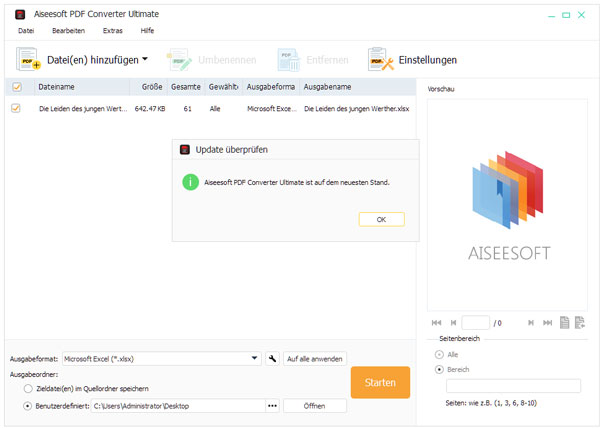Viewport: 600px width, 428px height.
Task: Select the Benutzerdefiniert radio button
Action: click(x=28, y=406)
